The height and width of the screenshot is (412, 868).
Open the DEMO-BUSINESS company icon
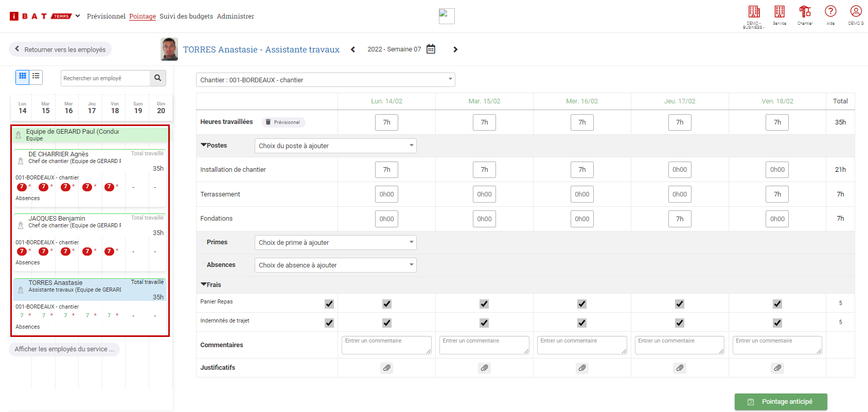[x=754, y=12]
